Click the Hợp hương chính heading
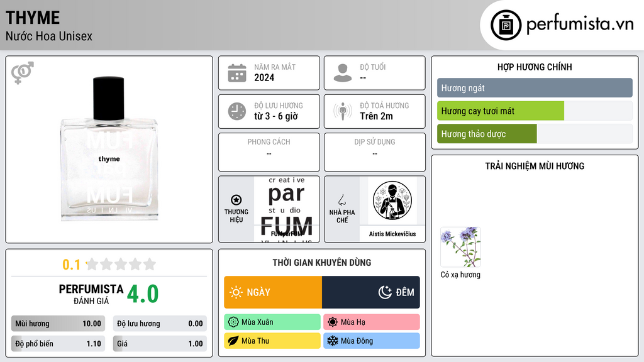 (535, 67)
